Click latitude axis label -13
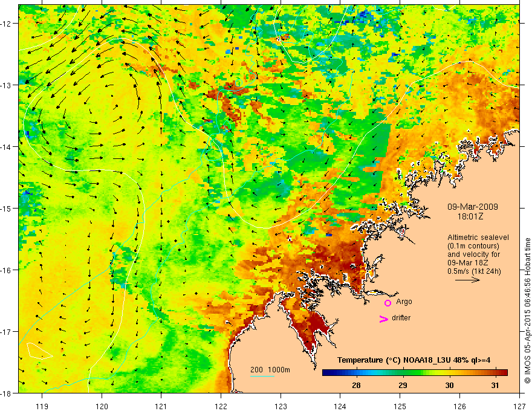 click(x=7, y=85)
